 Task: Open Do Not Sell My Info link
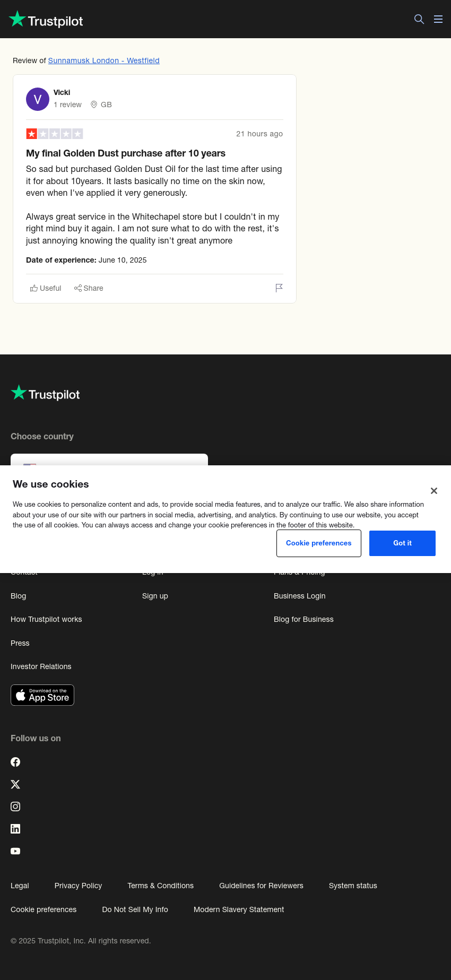click(135, 909)
